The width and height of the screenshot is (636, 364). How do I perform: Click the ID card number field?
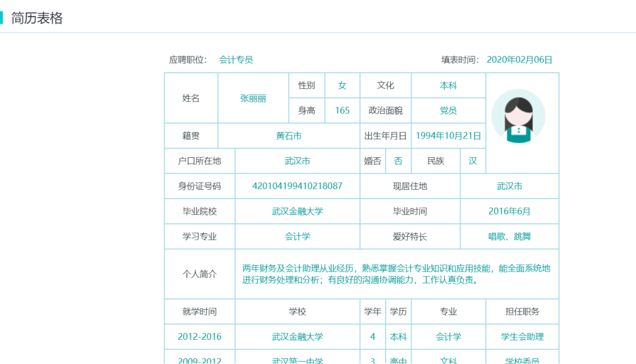[x=297, y=186]
